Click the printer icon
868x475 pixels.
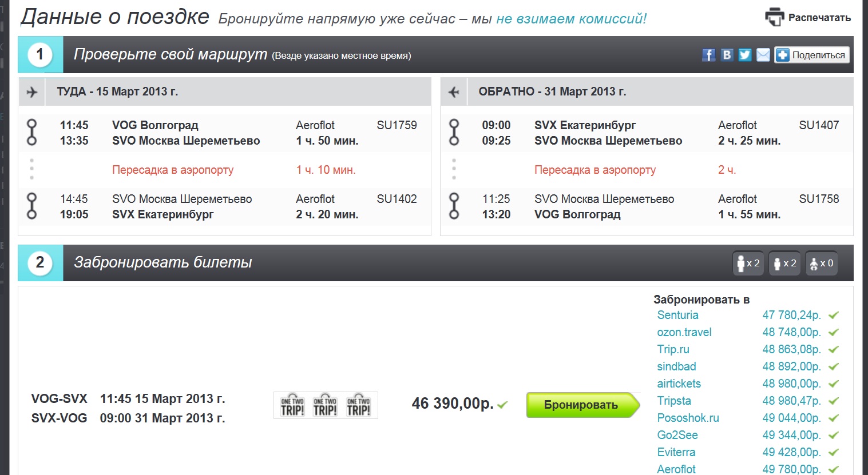pos(774,17)
